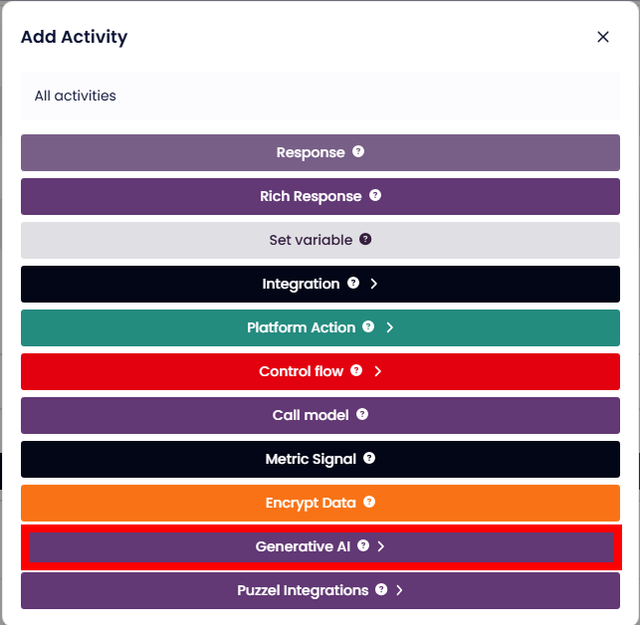This screenshot has width=640, height=625.
Task: Click help icon beside Rich Response
Action: 375,196
